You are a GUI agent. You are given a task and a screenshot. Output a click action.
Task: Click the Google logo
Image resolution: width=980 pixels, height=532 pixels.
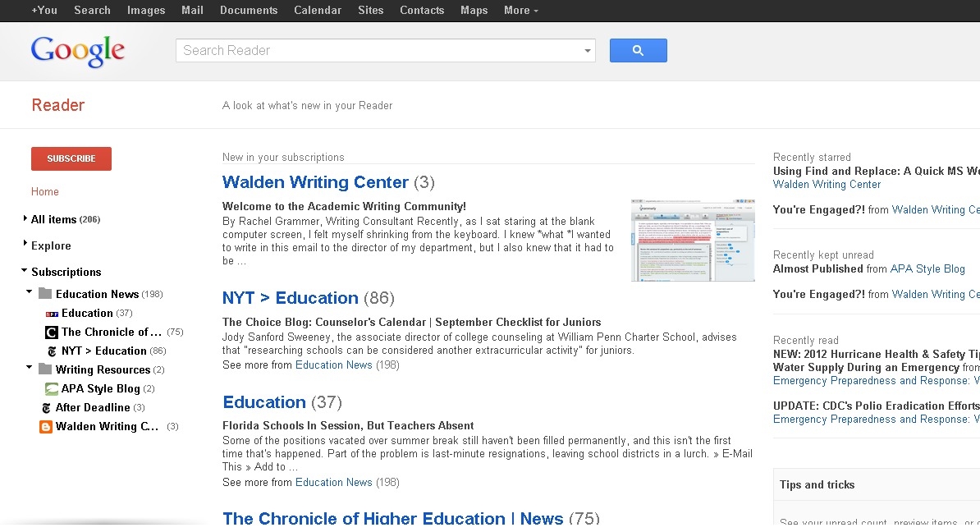pos(77,51)
